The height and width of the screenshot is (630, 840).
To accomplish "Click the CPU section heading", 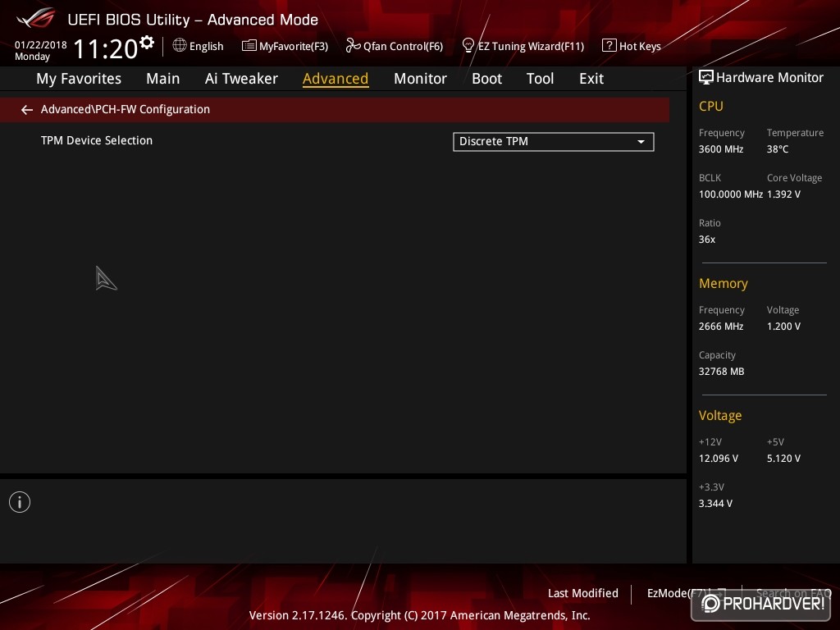I will 711,106.
